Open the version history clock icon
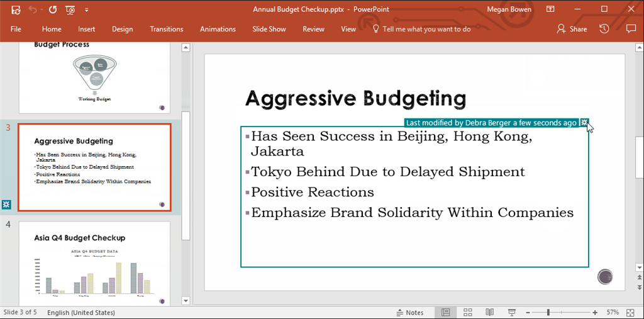Screen dimensions: 644x319 [x=604, y=29]
